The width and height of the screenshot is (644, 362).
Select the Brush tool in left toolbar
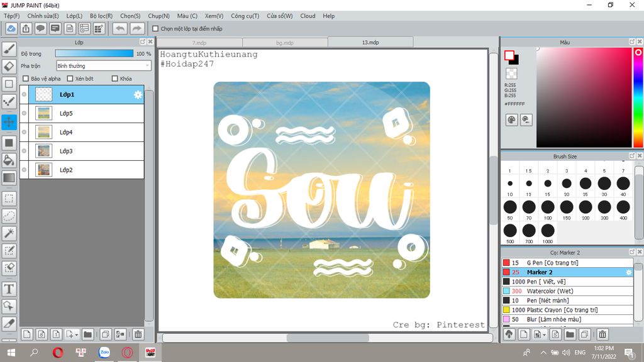(9, 49)
